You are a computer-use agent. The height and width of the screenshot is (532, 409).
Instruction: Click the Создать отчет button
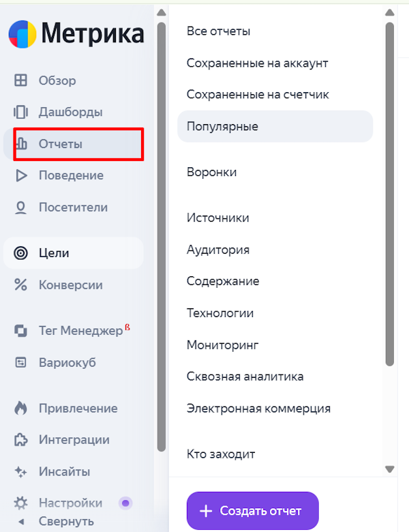coord(252,511)
